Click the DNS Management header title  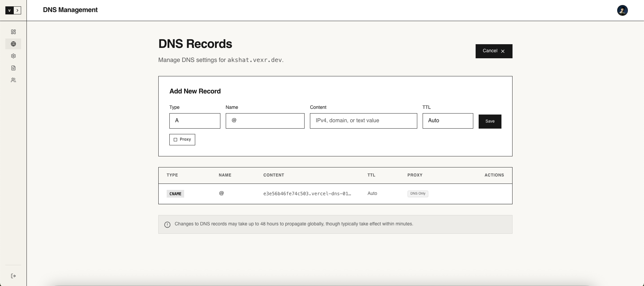[70, 10]
